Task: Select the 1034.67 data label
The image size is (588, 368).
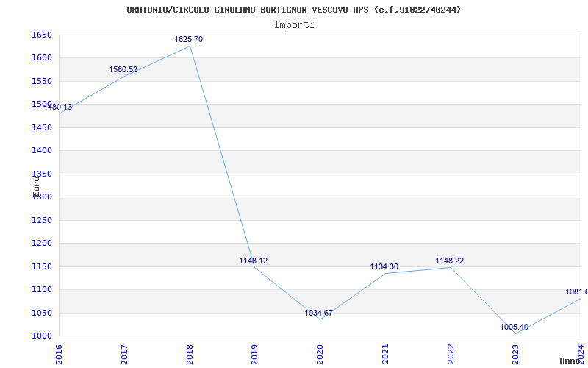Action: pyautogui.click(x=319, y=313)
